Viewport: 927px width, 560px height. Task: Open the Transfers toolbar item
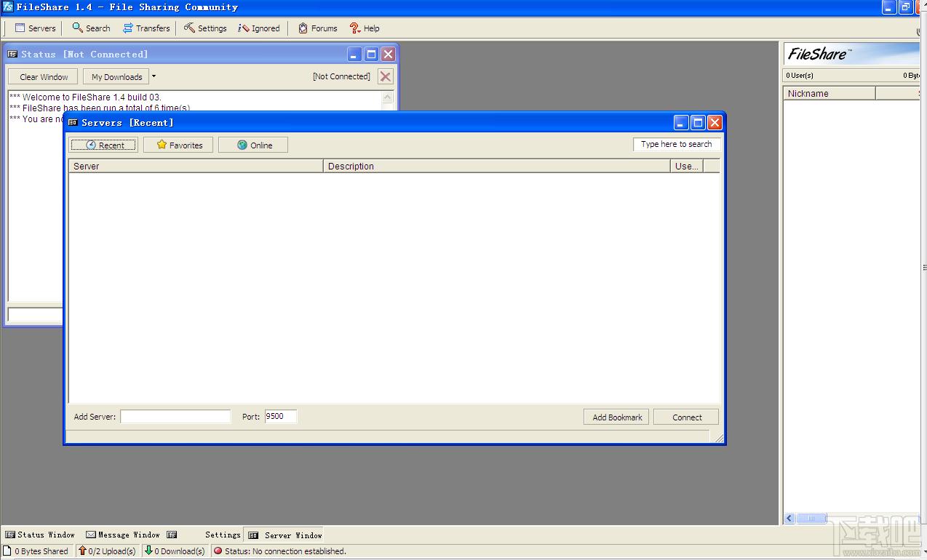pyautogui.click(x=146, y=28)
